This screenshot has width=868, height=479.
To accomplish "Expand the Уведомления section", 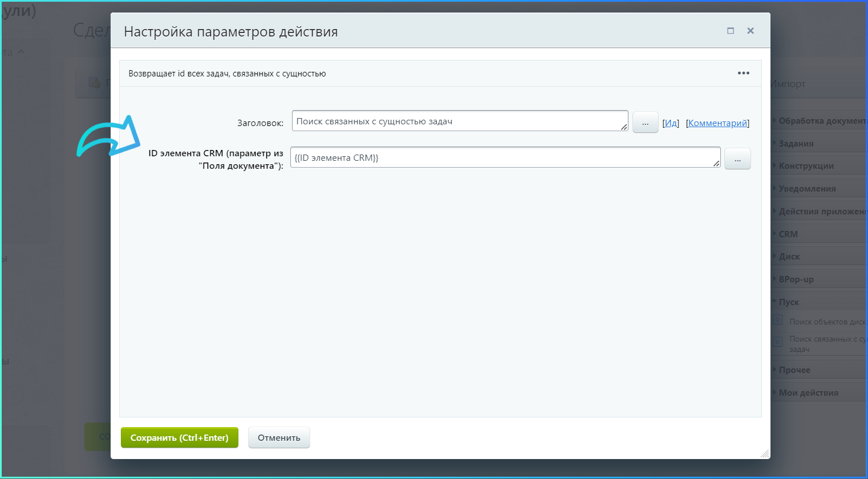I will coord(807,189).
